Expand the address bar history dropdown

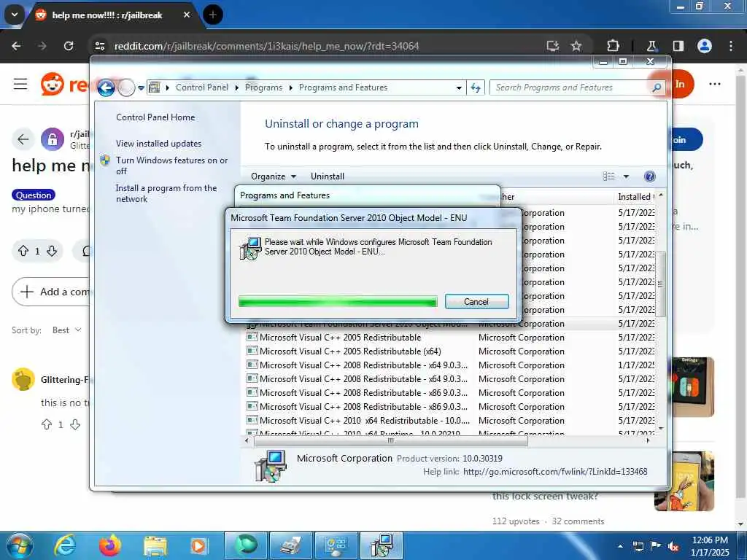pos(459,88)
